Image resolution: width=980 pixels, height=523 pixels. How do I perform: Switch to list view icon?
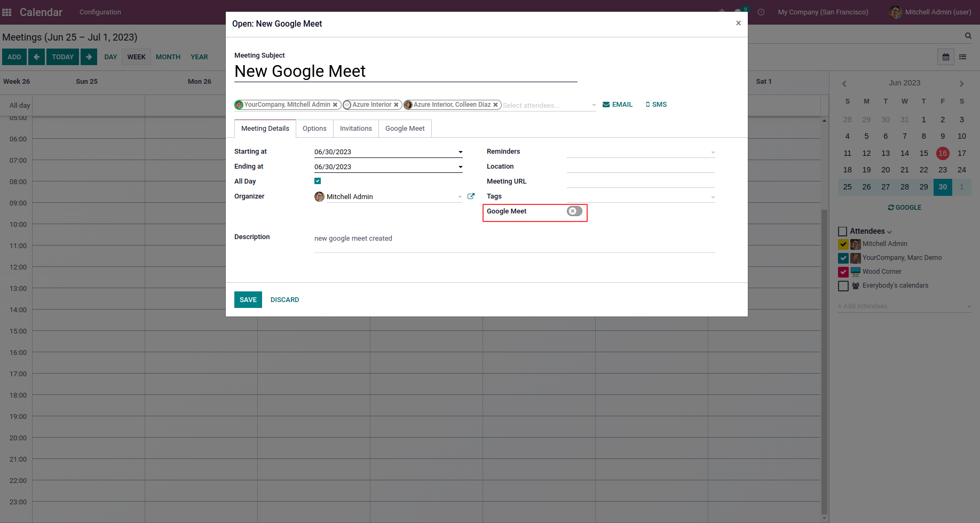click(x=963, y=57)
